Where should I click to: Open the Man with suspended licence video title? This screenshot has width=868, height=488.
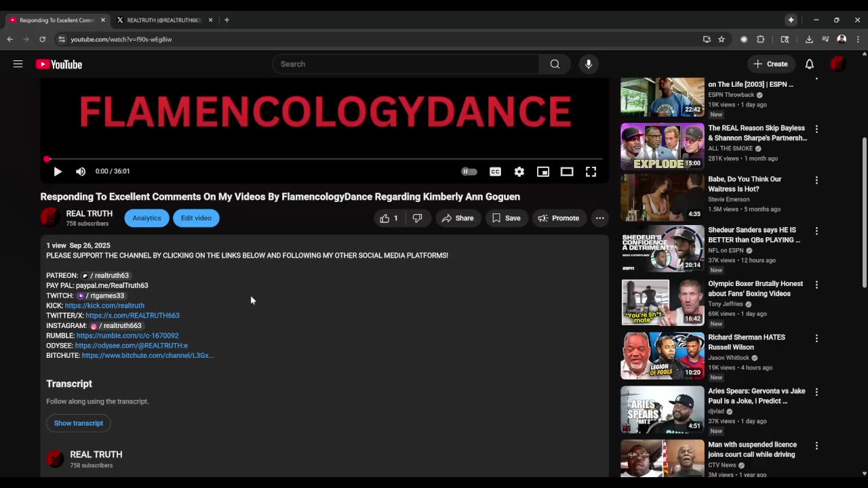[x=752, y=449]
